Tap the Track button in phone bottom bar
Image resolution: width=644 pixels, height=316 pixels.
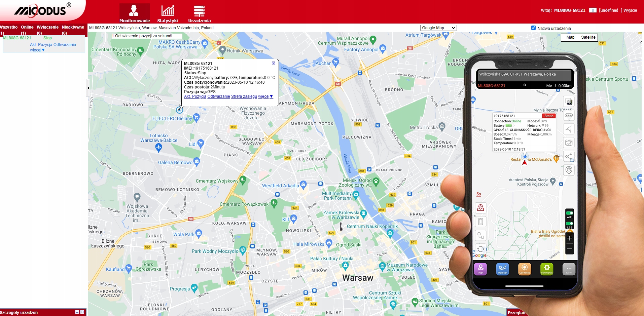480,269
